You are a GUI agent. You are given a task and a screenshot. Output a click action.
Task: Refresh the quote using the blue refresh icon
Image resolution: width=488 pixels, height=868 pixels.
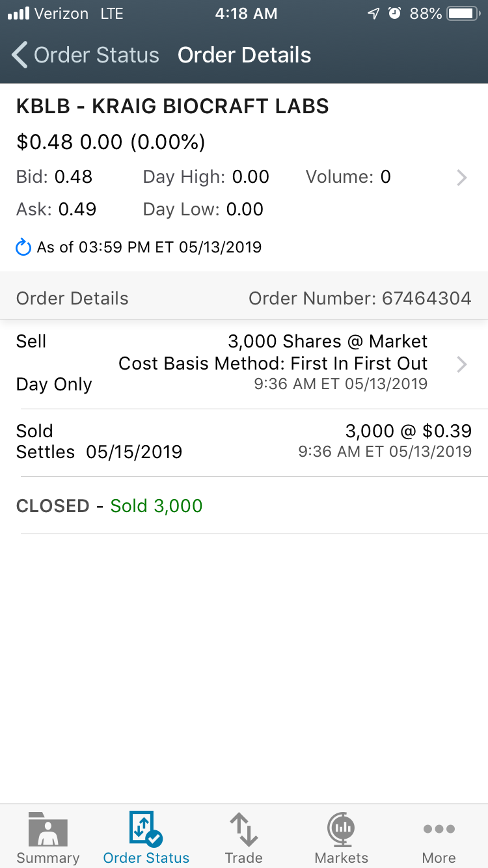pyautogui.click(x=23, y=247)
